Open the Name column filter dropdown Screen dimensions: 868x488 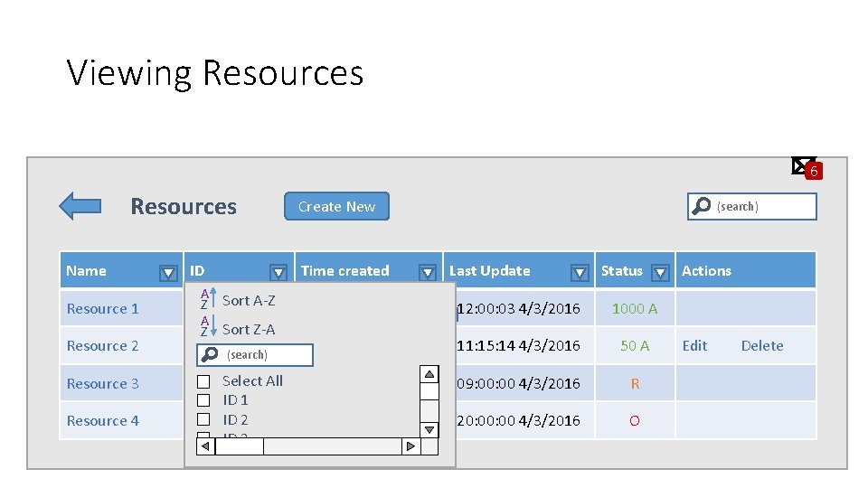168,272
